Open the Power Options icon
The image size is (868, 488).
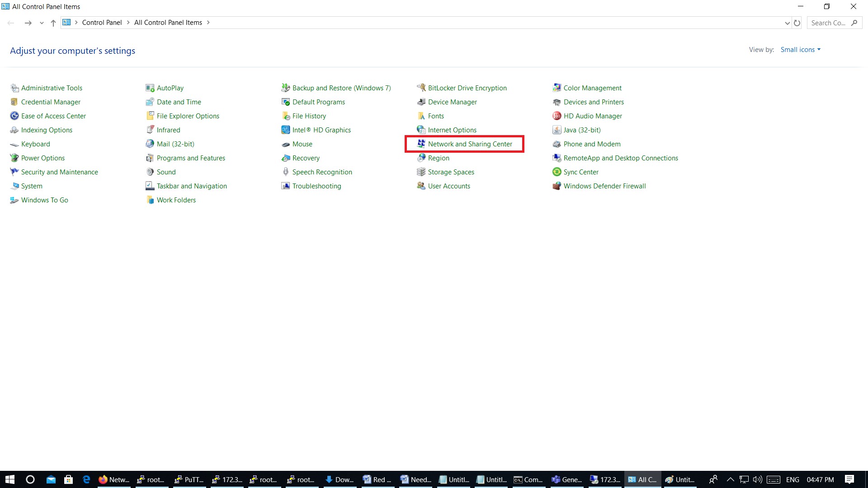pos(14,158)
